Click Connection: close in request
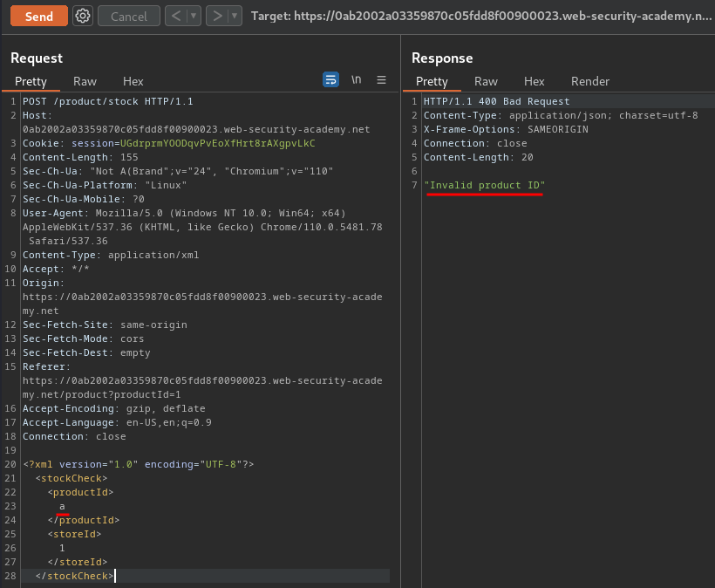The image size is (715, 588). tap(74, 436)
